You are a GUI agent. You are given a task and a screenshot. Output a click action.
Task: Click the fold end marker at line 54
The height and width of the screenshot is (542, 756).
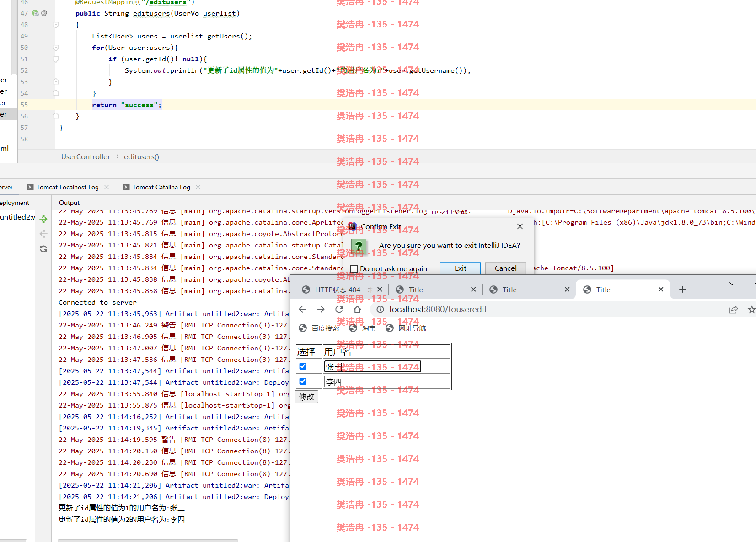56,93
